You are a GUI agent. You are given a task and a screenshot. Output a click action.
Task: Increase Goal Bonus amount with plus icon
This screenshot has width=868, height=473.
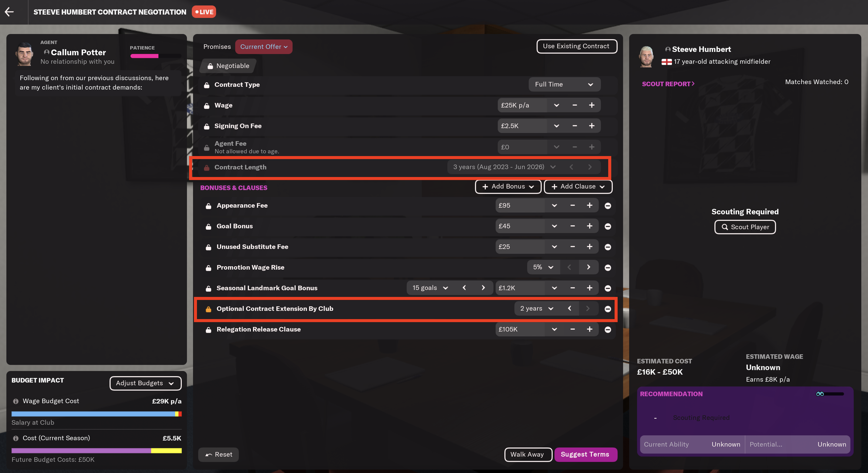point(589,226)
